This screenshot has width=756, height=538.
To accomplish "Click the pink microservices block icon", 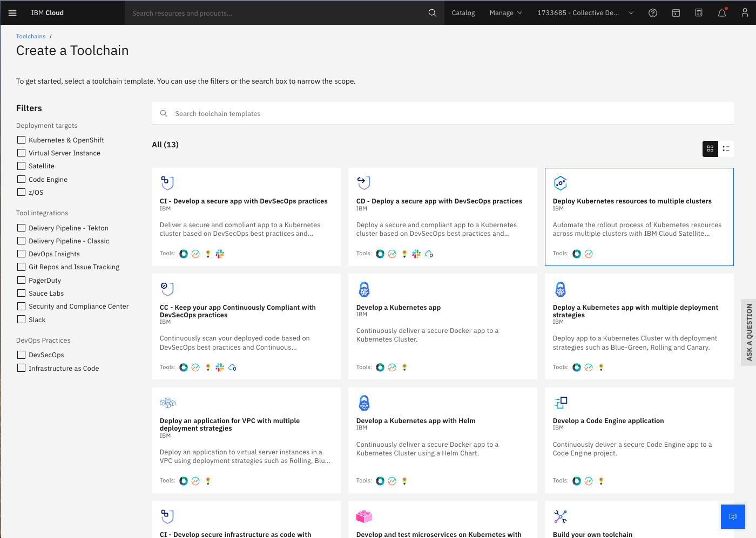I will (364, 516).
